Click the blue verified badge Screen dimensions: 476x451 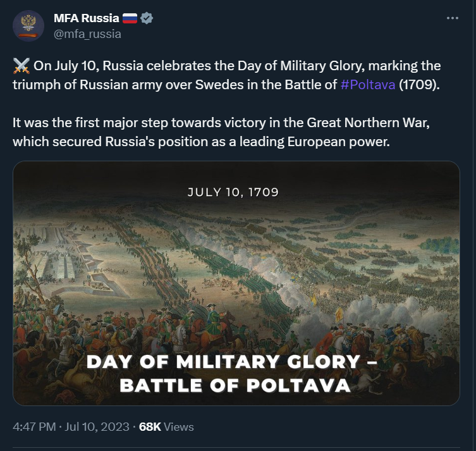coord(147,18)
